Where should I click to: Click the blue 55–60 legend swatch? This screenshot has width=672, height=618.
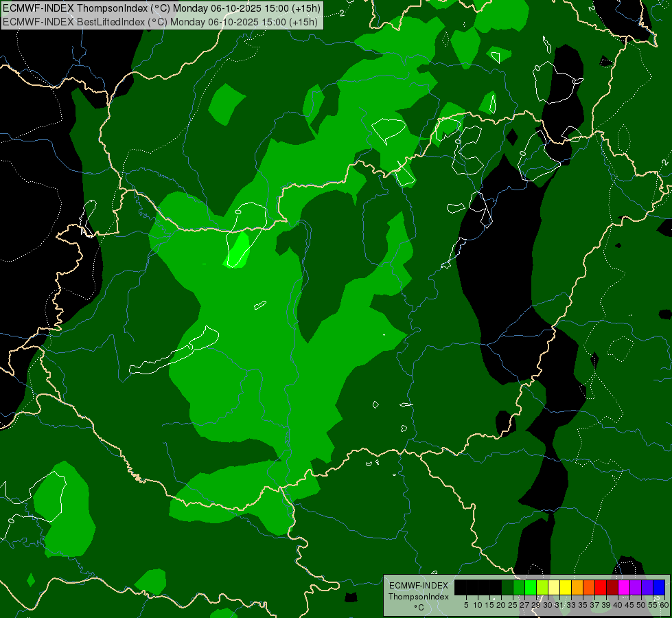pyautogui.click(x=659, y=588)
